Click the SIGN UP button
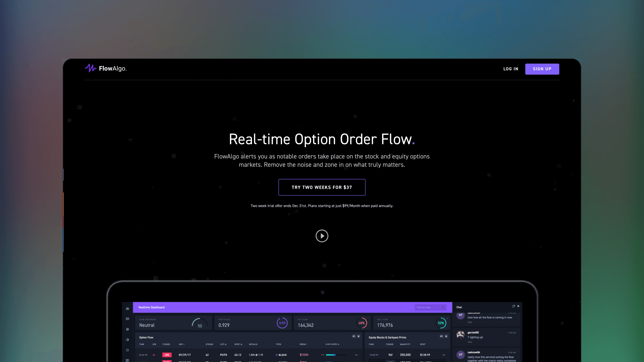Viewport: 644px width, 362px height. 542,69
